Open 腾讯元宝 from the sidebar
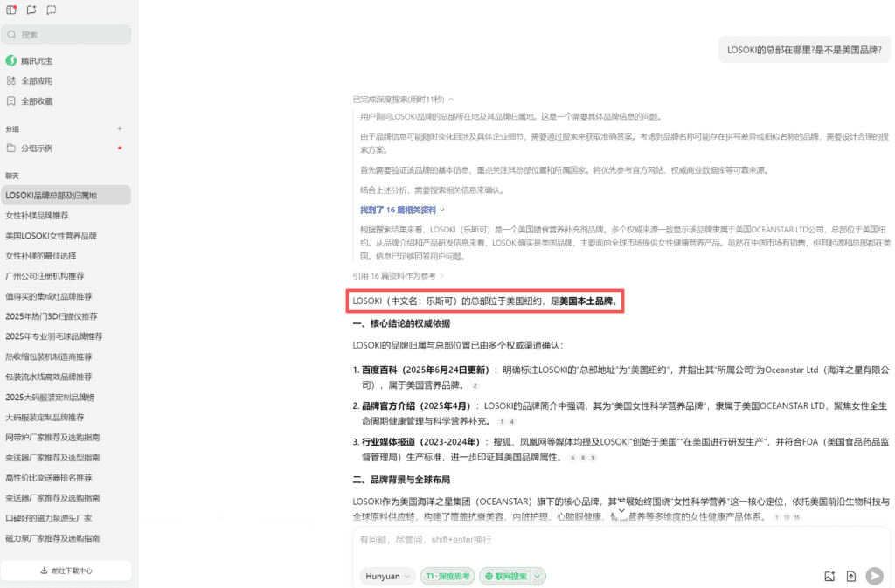 coord(41,60)
